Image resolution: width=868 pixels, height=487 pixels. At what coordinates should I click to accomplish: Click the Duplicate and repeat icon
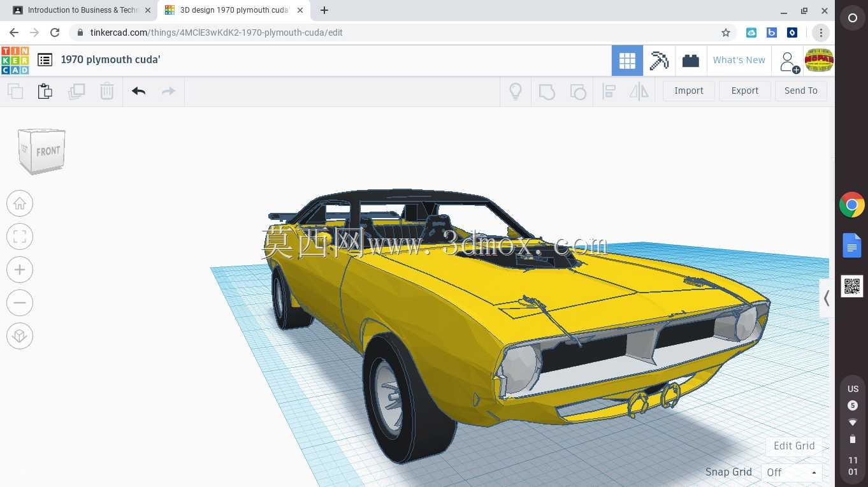76,91
